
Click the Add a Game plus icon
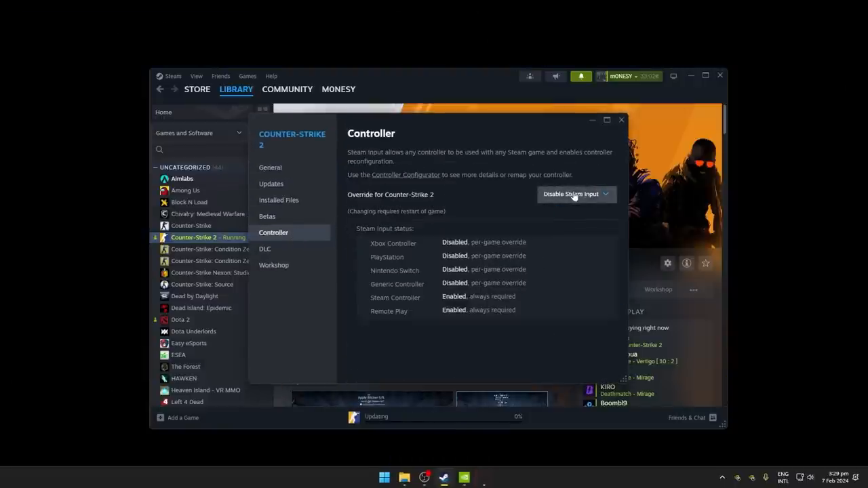[161, 418]
